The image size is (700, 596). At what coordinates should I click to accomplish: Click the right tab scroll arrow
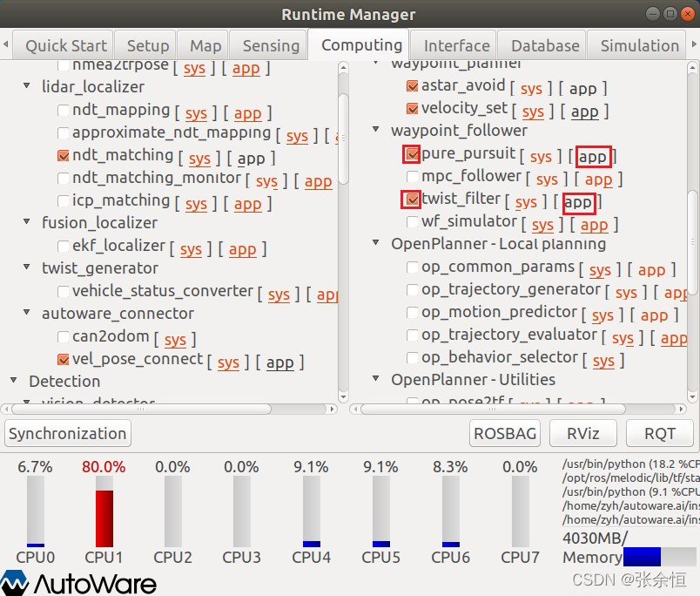(694, 44)
